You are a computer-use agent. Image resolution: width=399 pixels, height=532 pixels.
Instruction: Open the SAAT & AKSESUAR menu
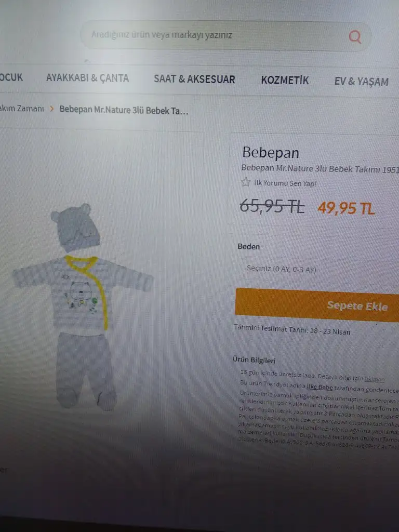[x=194, y=79]
